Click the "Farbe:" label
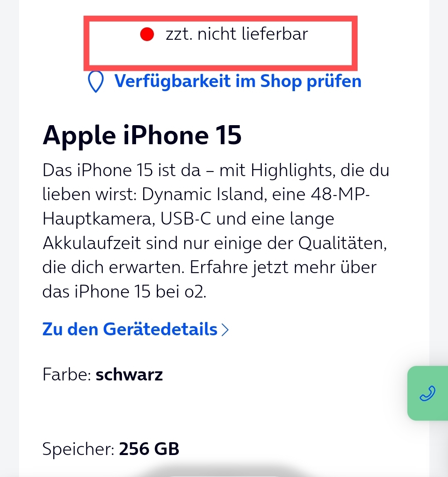Viewport: 448px width, 477px height. click(x=67, y=375)
